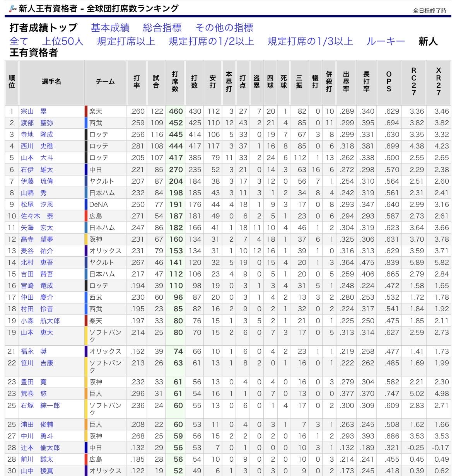Open player 豊田 寛 page
456x476 pixels.
pos(34,382)
